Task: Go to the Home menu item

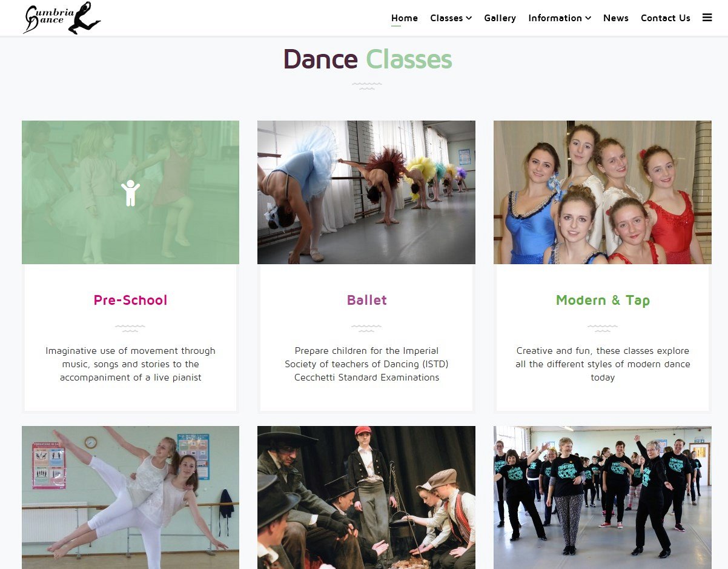Action: pos(405,18)
